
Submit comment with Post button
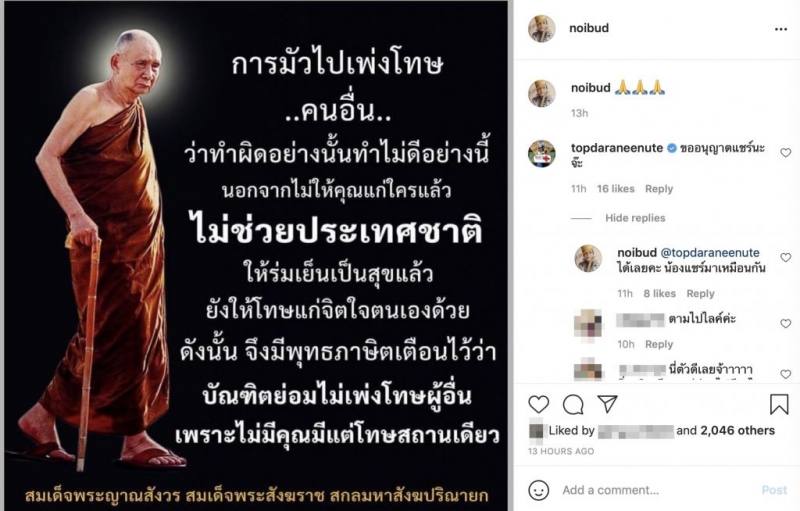pyautogui.click(x=774, y=490)
